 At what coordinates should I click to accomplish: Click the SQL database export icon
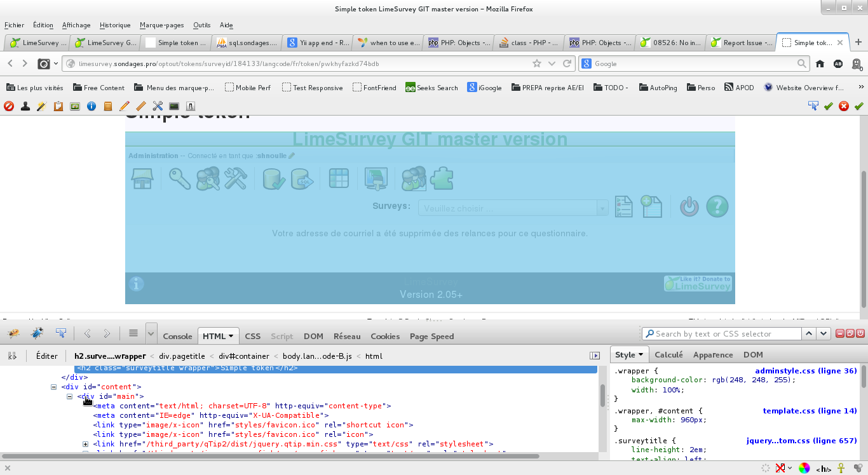point(302,178)
